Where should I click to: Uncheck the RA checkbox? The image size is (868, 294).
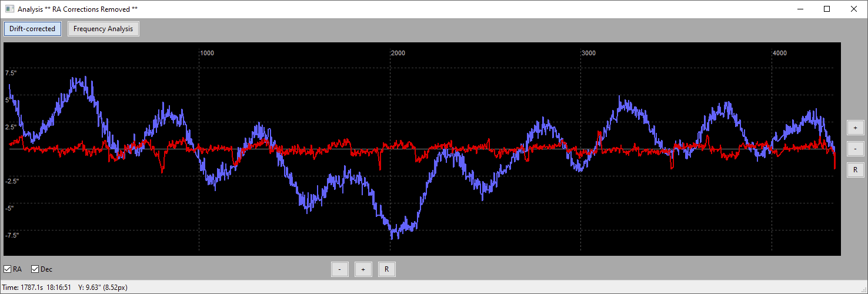(8, 269)
